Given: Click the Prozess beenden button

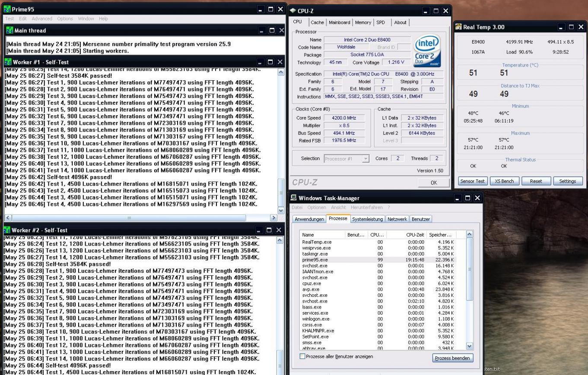Looking at the screenshot, I should [452, 358].
